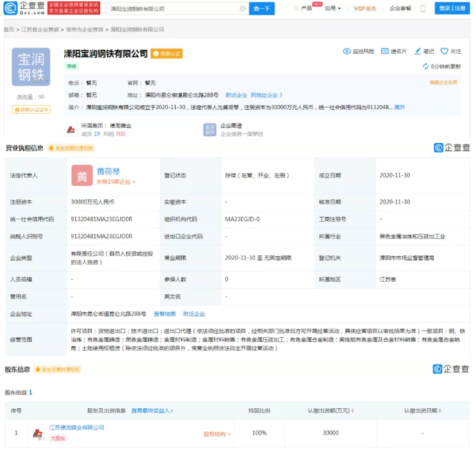The width and height of the screenshot is (476, 451).
Task: Click the mobile phone icon in header
Action: coord(423,8)
